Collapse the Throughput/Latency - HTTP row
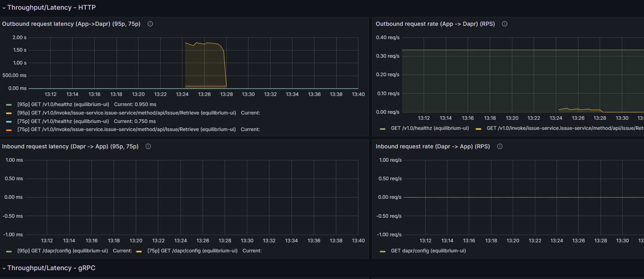The image size is (644, 279). [4, 8]
